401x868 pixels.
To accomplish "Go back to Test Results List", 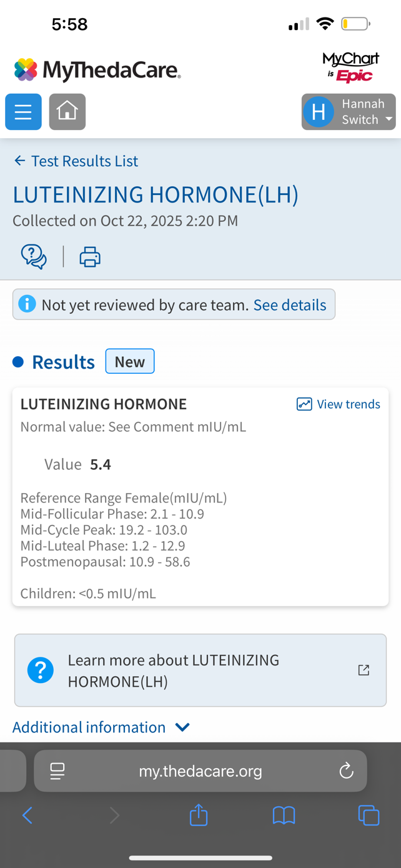I will click(76, 161).
